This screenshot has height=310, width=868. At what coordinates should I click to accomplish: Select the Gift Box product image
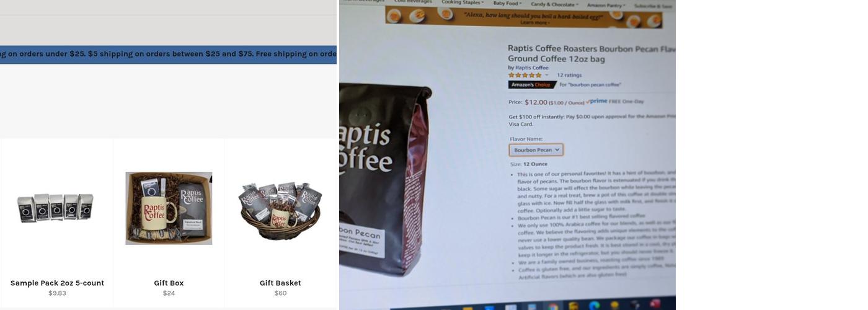[169, 208]
